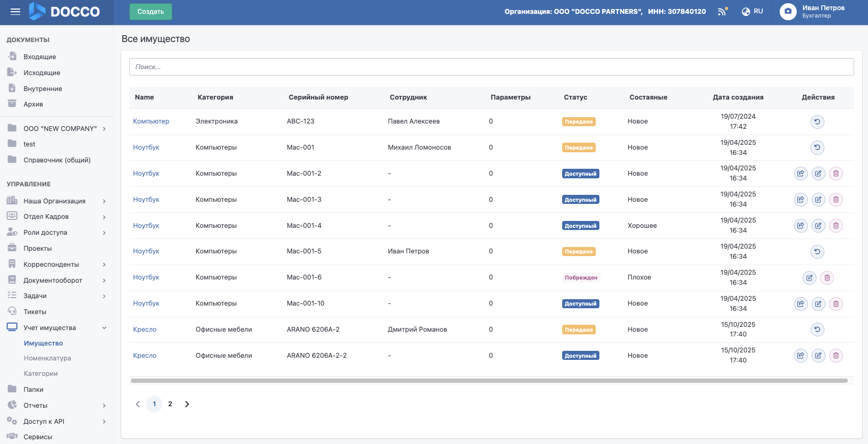Click the horizontal table scrollbar
The width and height of the screenshot is (868, 444).
pyautogui.click(x=489, y=381)
